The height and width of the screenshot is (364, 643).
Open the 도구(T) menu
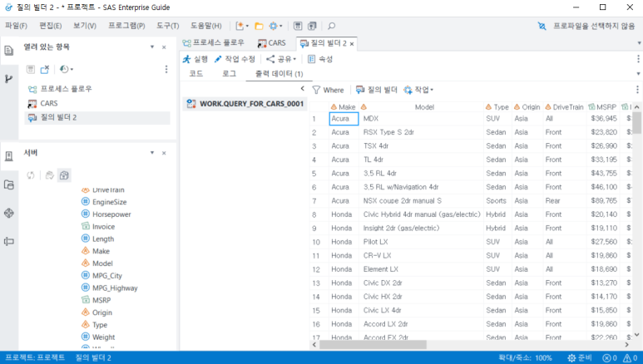168,26
